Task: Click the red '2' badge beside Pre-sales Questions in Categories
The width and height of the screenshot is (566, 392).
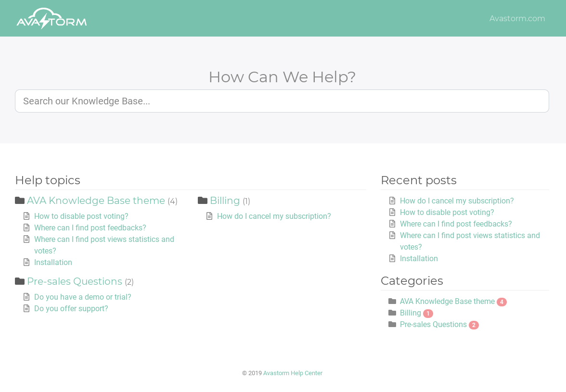Action: [474, 325]
